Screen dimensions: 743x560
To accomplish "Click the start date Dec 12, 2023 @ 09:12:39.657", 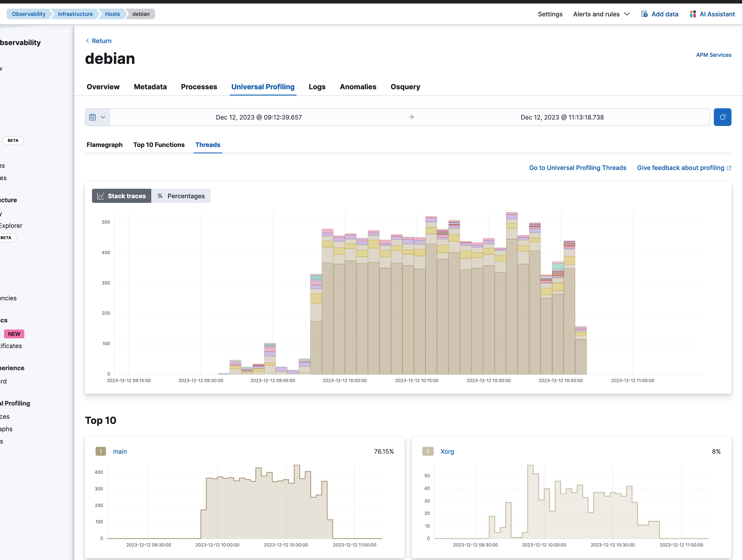I will pos(259,117).
